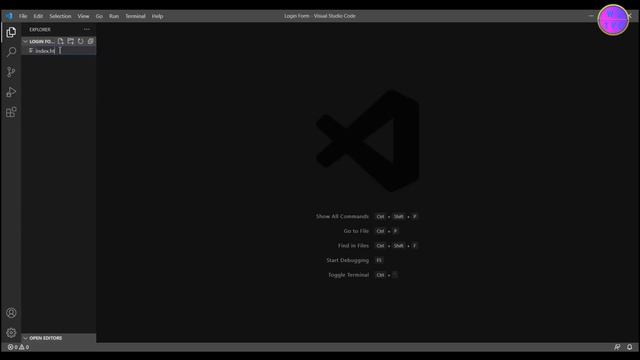Viewport: 640px width, 360px height.
Task: Click the Go to File hint text
Action: (x=356, y=231)
